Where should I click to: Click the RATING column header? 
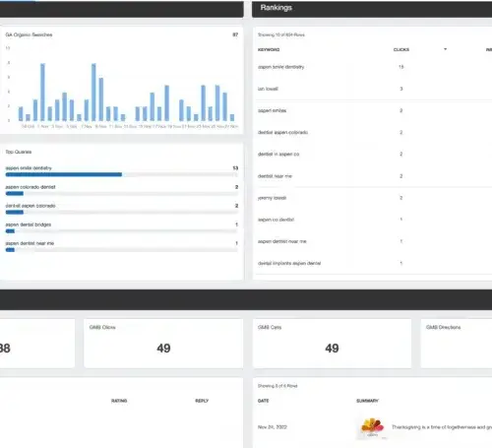point(119,401)
